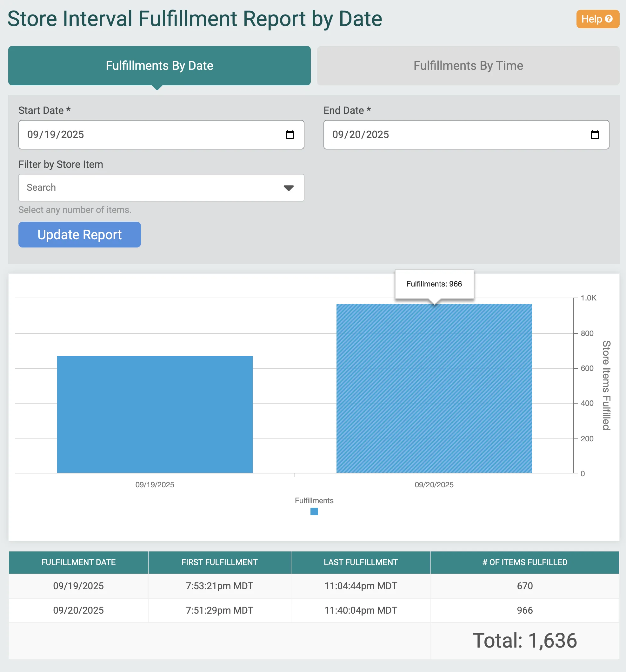Open the Start Date calendar picker icon

(x=290, y=135)
